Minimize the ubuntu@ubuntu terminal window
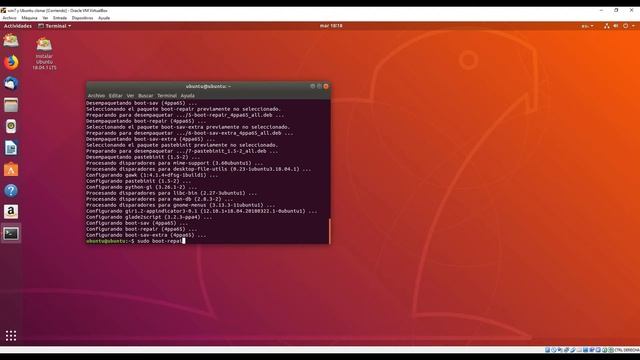The image size is (640, 360). pyautogui.click(x=313, y=86)
